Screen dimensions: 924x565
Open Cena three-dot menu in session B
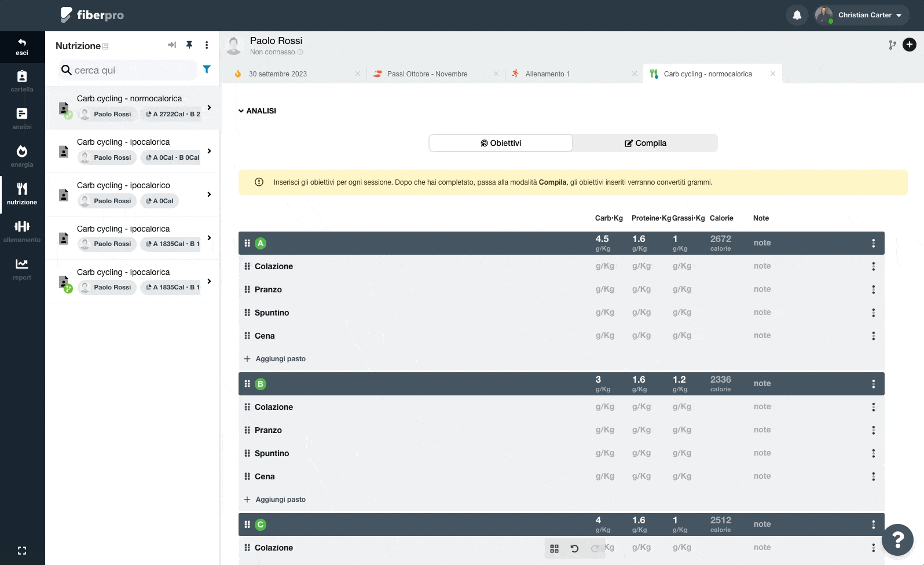click(874, 476)
